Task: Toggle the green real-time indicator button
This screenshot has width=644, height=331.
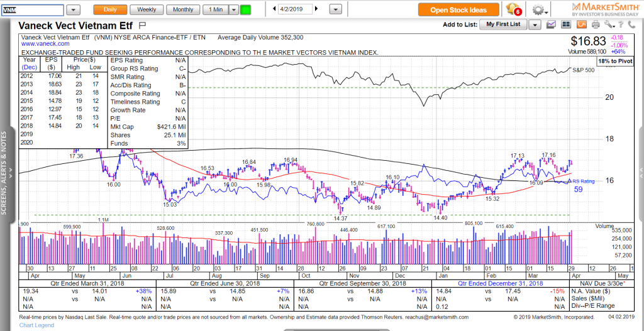Action: pos(245,10)
